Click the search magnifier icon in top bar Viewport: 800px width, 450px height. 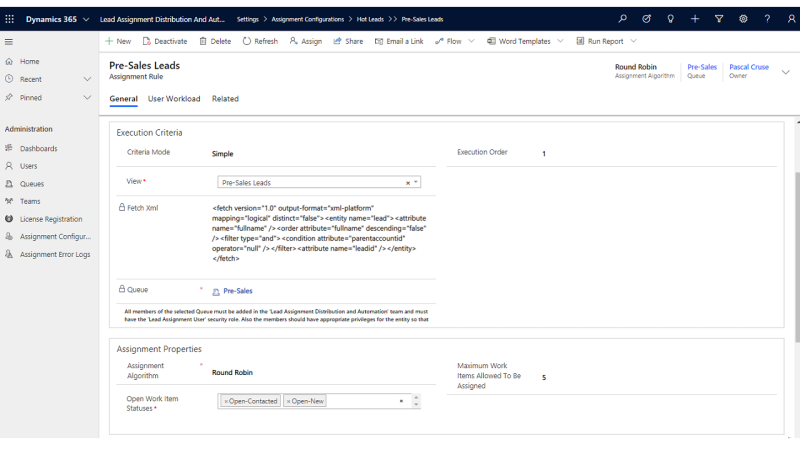point(622,19)
